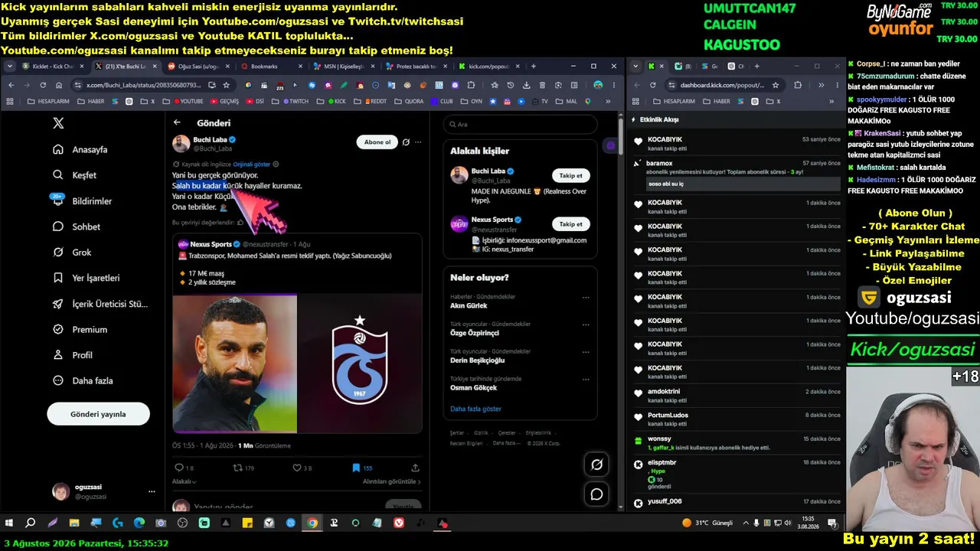Open the floating chat bubble button
Viewport: 980px width, 551px height.
click(x=596, y=494)
